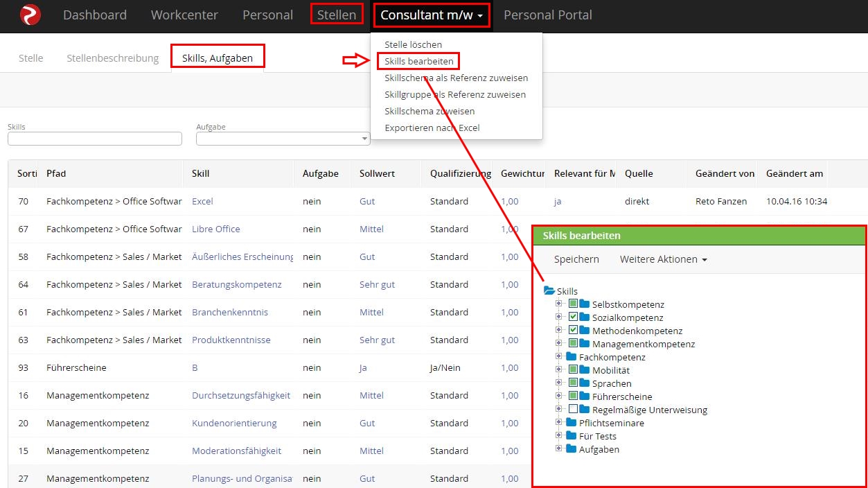Viewport: 868px width, 488px height.
Task: Open the Skills, Aufgaben tab
Action: pos(218,58)
